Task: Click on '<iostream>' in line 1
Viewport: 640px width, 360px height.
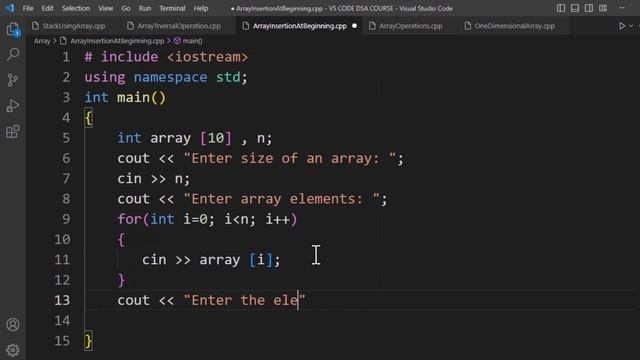Action: tap(207, 57)
